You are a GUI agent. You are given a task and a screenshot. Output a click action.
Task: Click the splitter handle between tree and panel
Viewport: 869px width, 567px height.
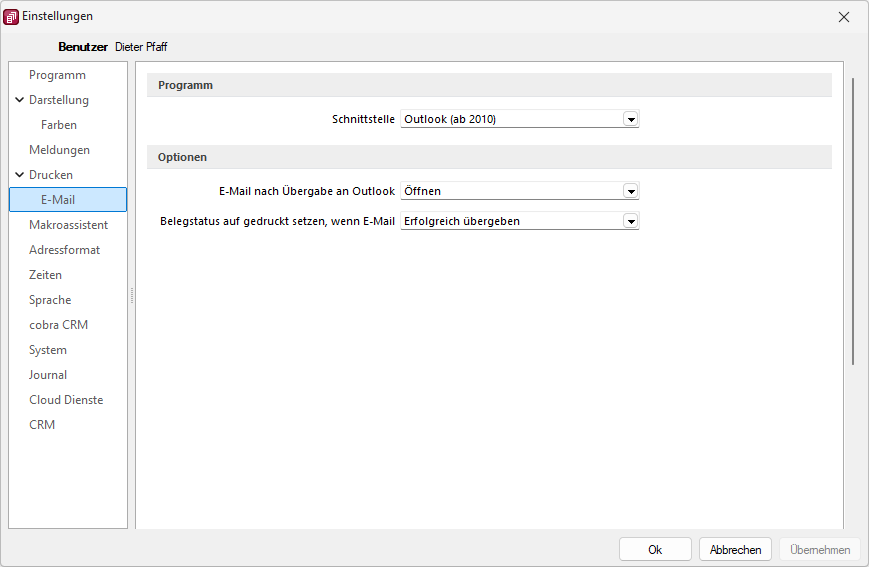(x=132, y=295)
